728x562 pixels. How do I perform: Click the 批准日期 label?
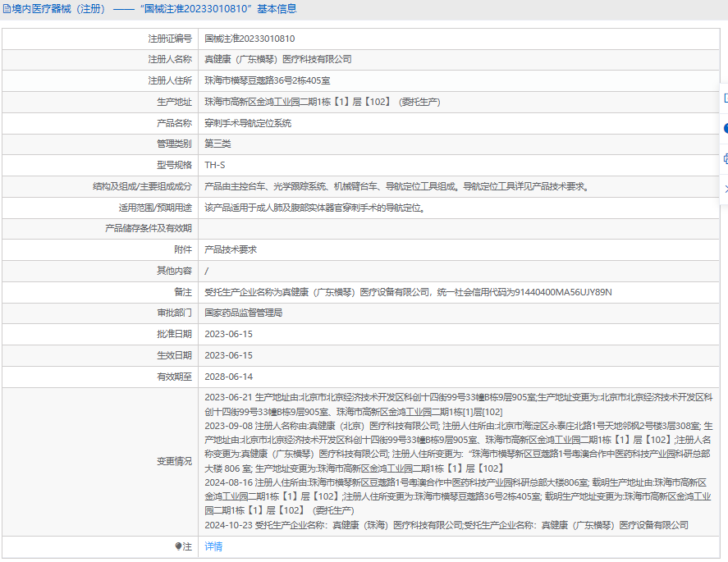tap(174, 334)
